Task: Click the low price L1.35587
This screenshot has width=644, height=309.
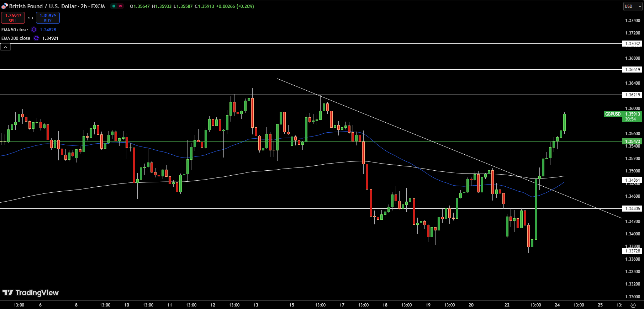Action: 183,6
